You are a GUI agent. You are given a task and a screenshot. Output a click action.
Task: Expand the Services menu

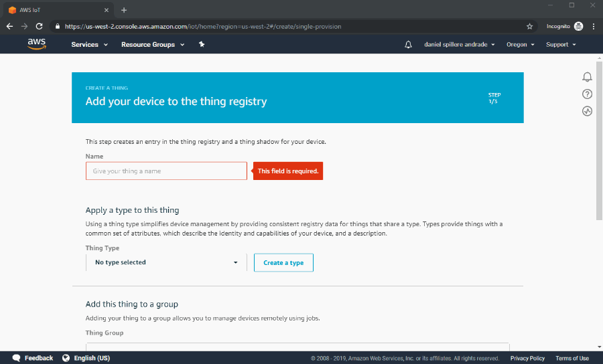tap(89, 45)
